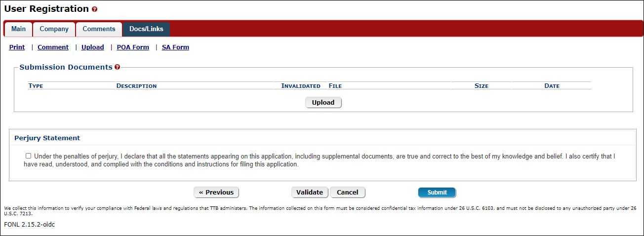Check the Perjury Statement checkbox

coord(28,156)
